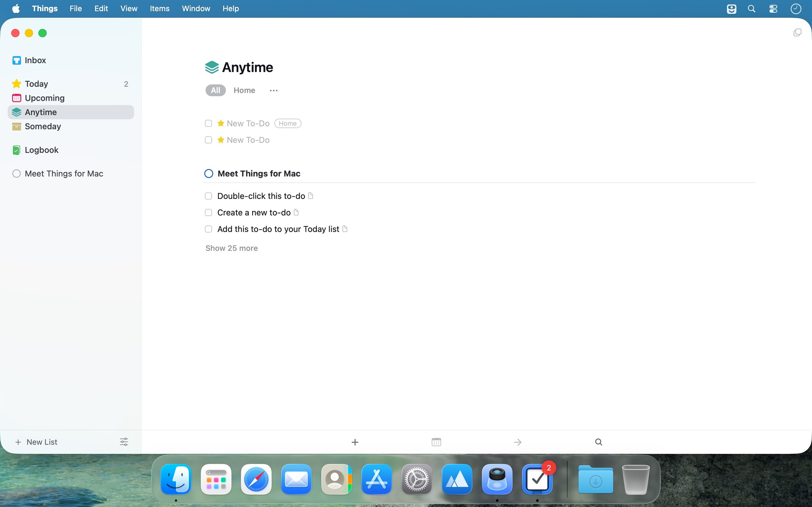812x507 pixels.
Task: Open Contacts from the Dock
Action: click(x=336, y=479)
